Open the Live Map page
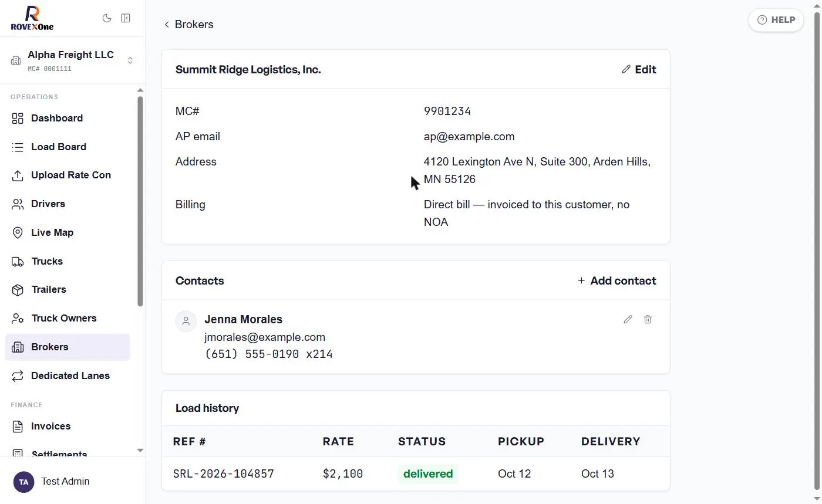The width and height of the screenshot is (822, 504). click(x=68, y=232)
